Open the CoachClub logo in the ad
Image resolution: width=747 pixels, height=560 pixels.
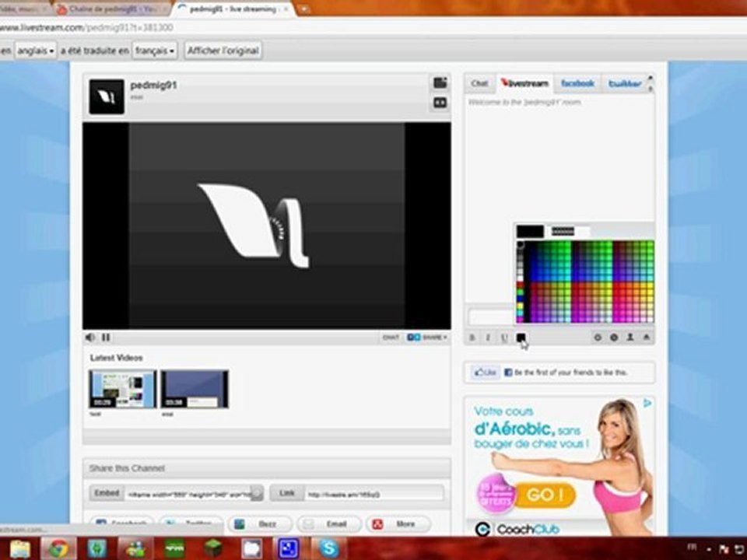click(x=517, y=529)
